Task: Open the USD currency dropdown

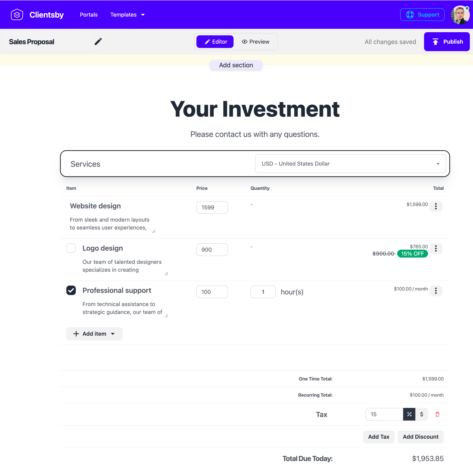Action: [x=350, y=164]
